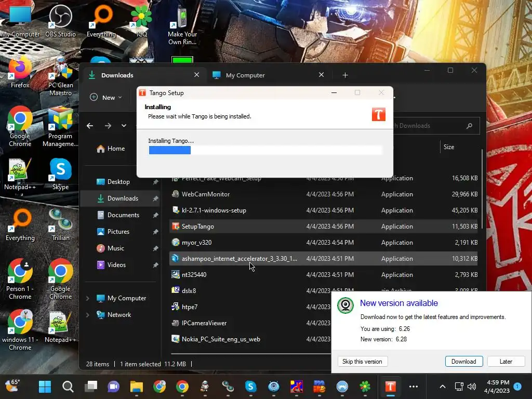Open recent locations dropdown arrow
Image resolution: width=532 pixels, height=399 pixels.
[124, 126]
